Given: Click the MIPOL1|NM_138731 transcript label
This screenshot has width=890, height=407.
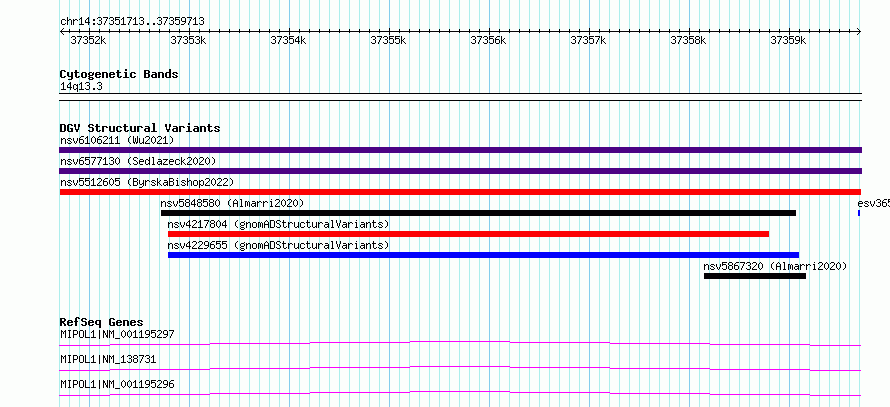Looking at the screenshot, I should [108, 359].
